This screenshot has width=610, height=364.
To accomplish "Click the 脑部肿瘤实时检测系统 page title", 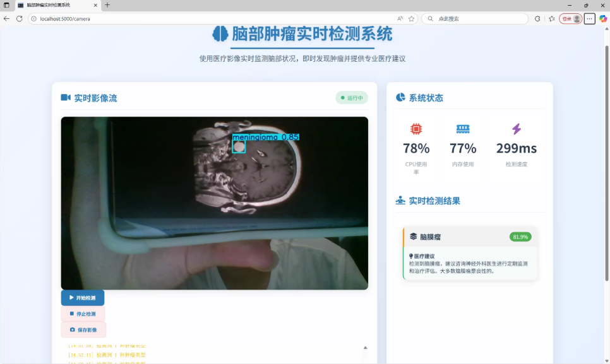I will [x=312, y=34].
